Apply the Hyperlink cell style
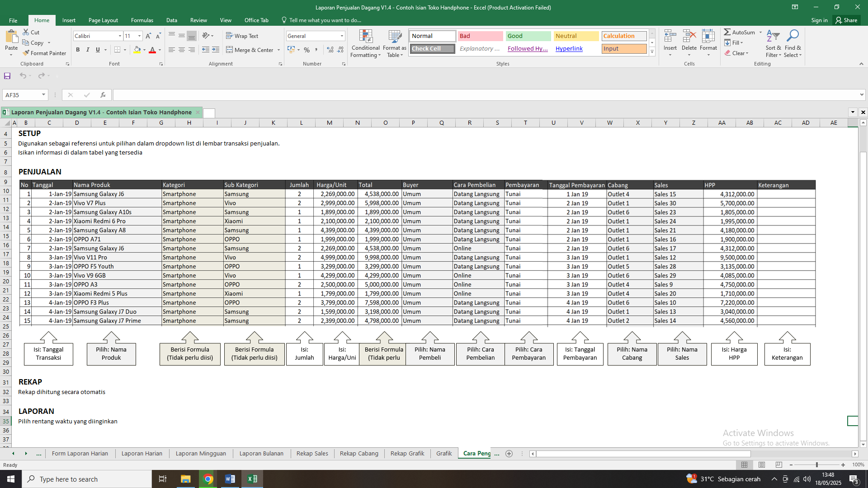This screenshot has height=488, width=868. (576, 49)
